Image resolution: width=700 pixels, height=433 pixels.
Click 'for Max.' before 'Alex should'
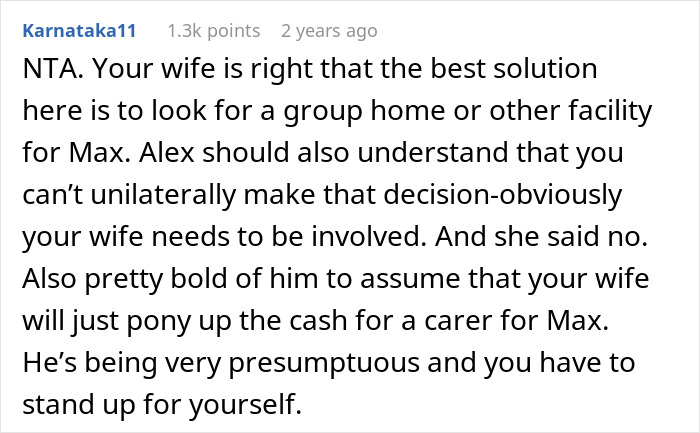point(76,153)
